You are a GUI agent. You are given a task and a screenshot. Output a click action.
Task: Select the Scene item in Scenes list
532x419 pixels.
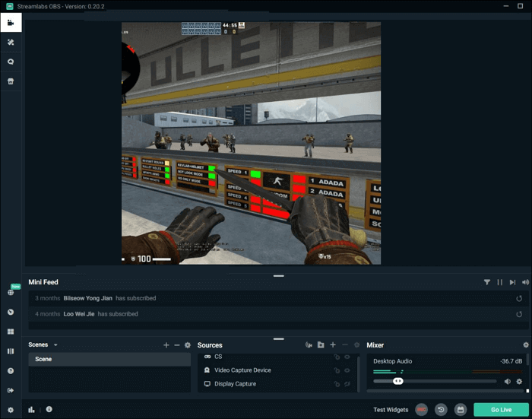(x=109, y=359)
